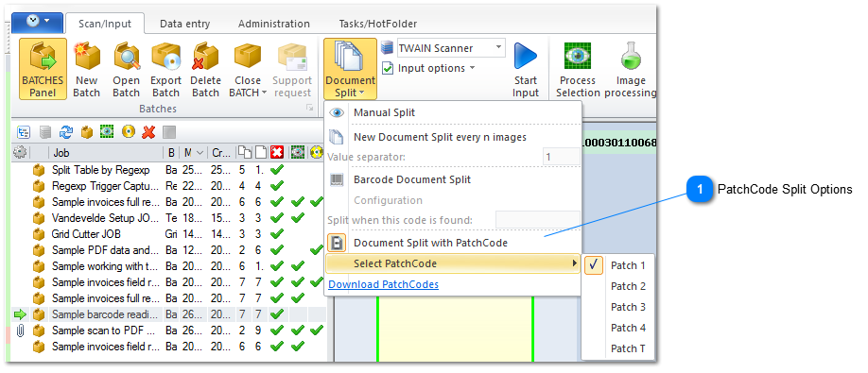Select the Split Table by Regexp row
Viewport: 868px width, 373px height.
(169, 170)
